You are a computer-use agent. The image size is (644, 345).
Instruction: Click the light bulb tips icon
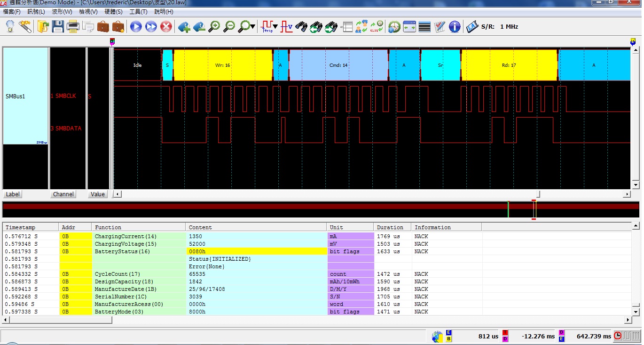click(x=10, y=26)
